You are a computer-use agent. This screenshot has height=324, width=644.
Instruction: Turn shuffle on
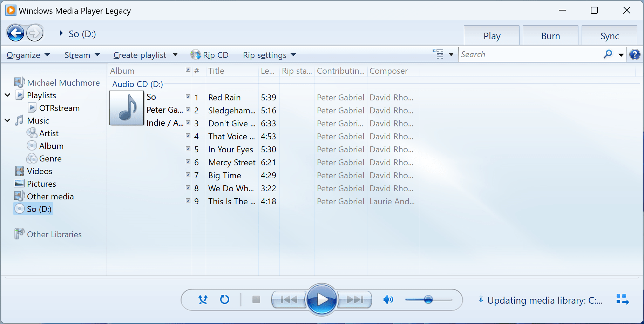[203, 299]
